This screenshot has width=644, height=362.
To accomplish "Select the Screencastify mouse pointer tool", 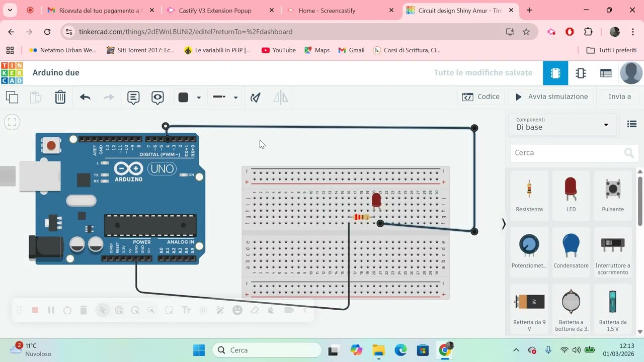I will pyautogui.click(x=103, y=310).
